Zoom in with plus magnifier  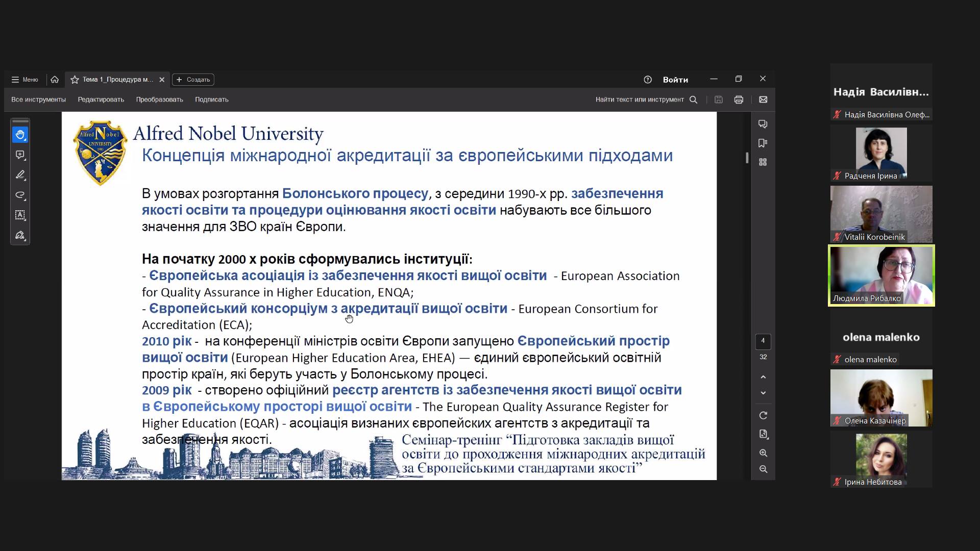point(763,453)
